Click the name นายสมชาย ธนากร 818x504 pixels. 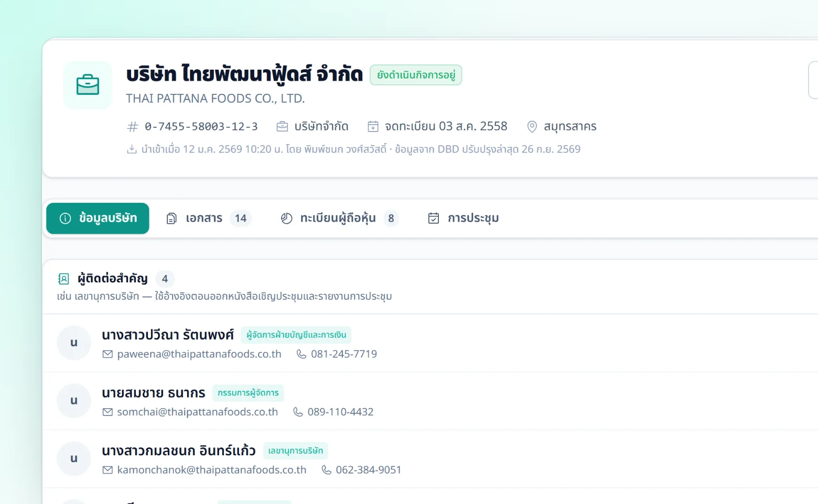(154, 393)
